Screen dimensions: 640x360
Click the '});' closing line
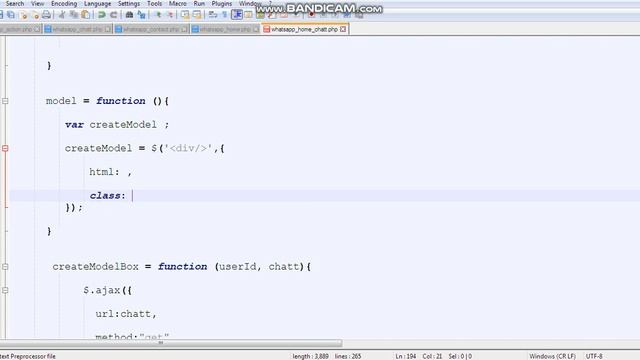(74, 208)
